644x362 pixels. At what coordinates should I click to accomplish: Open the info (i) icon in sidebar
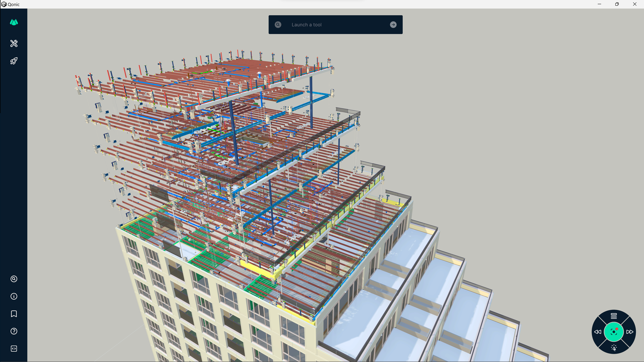click(x=14, y=296)
